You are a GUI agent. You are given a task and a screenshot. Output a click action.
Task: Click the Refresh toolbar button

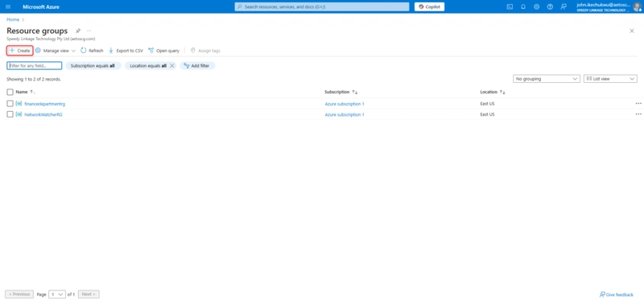(92, 51)
